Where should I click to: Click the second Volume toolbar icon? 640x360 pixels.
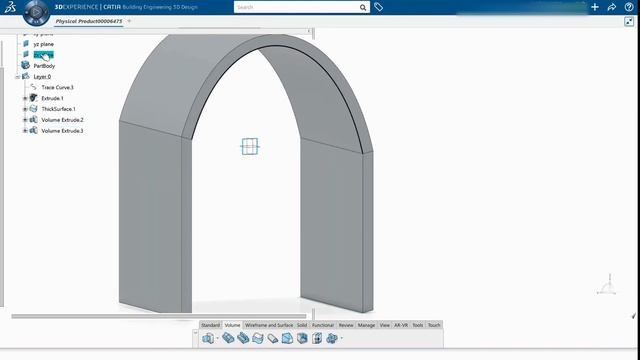228,338
